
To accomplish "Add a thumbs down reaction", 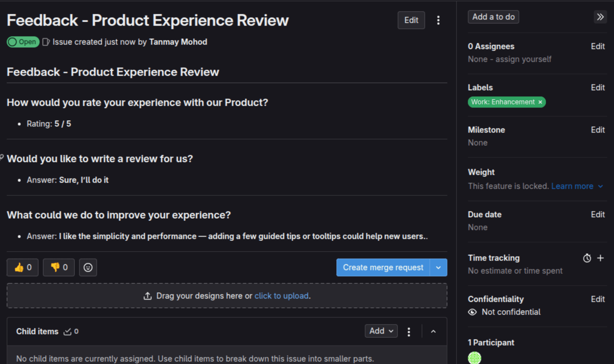I will [x=58, y=267].
